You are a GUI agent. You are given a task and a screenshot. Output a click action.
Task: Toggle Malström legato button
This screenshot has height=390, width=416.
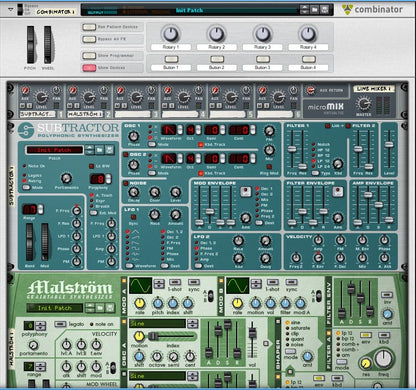(60, 324)
